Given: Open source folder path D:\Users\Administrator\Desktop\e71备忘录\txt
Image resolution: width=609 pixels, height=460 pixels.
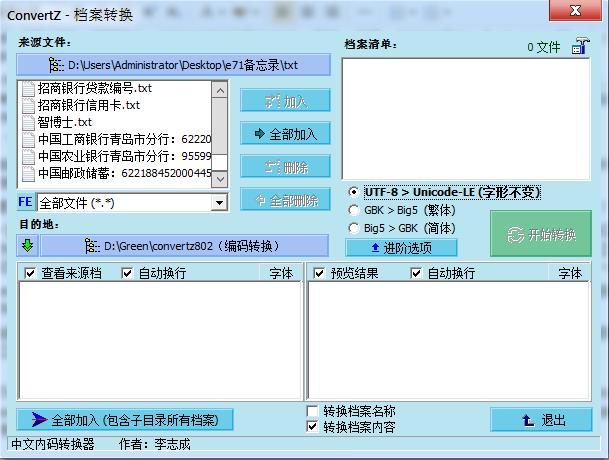Looking at the screenshot, I should 173,65.
